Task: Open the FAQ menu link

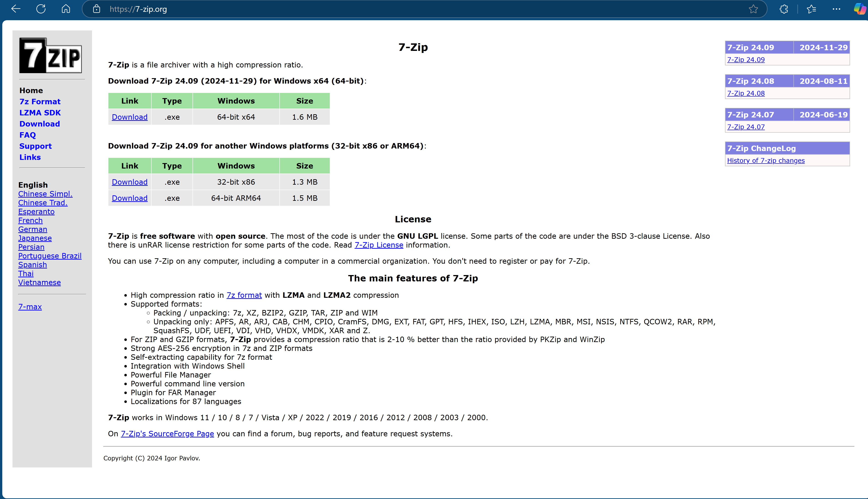Action: [x=28, y=135]
